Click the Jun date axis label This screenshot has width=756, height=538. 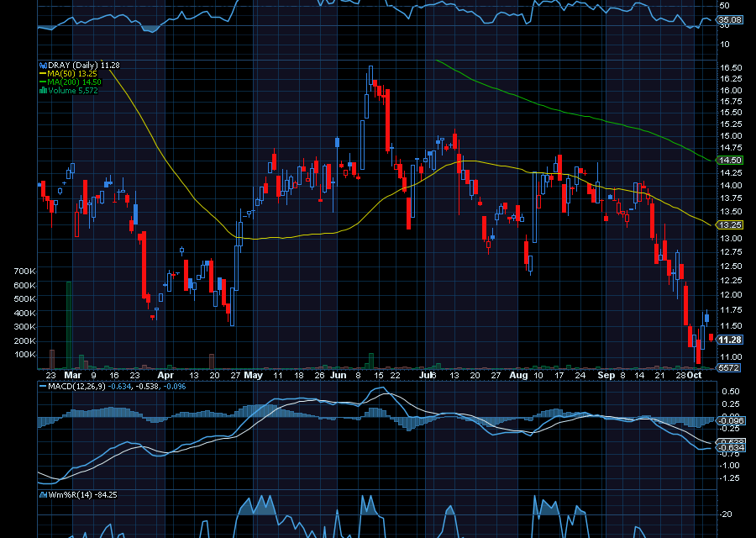click(x=339, y=375)
